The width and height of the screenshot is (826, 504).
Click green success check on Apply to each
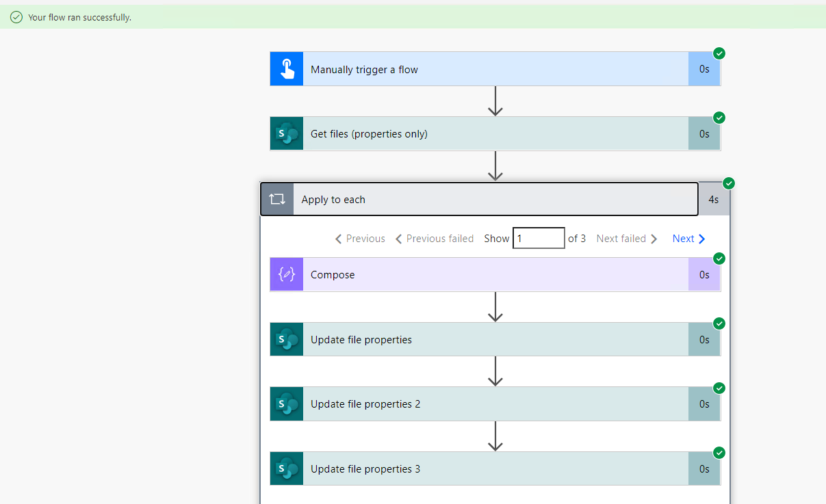point(729,183)
